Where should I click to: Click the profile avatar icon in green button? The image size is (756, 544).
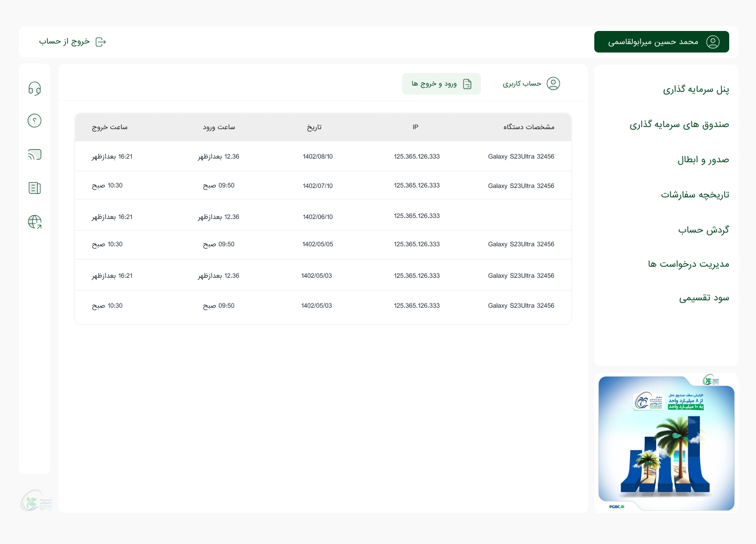tap(712, 42)
